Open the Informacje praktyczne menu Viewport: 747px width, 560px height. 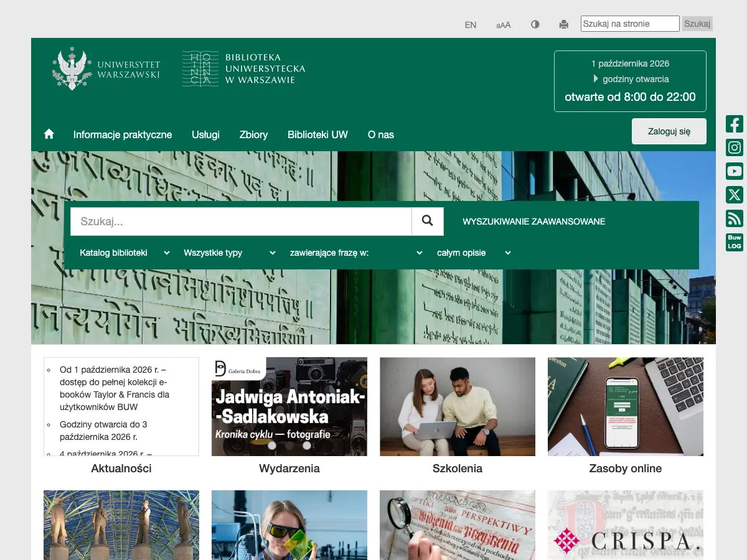coord(123,134)
